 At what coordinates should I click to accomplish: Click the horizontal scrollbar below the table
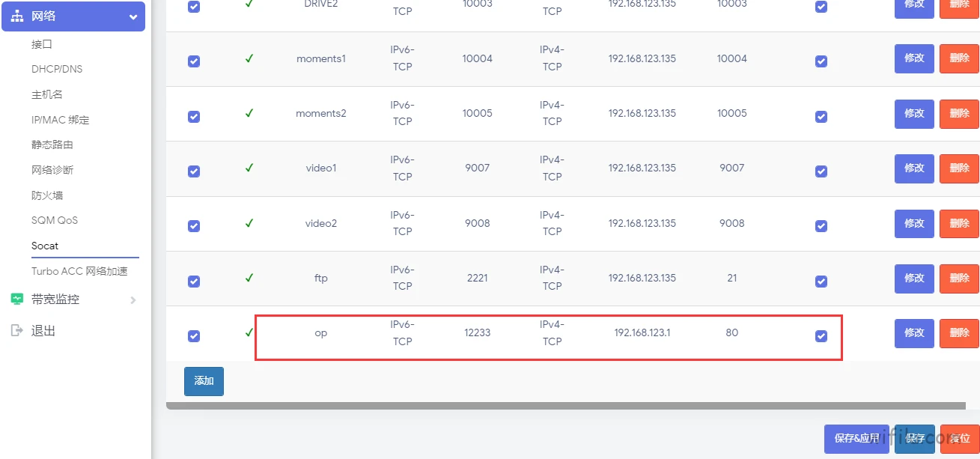[566, 406]
